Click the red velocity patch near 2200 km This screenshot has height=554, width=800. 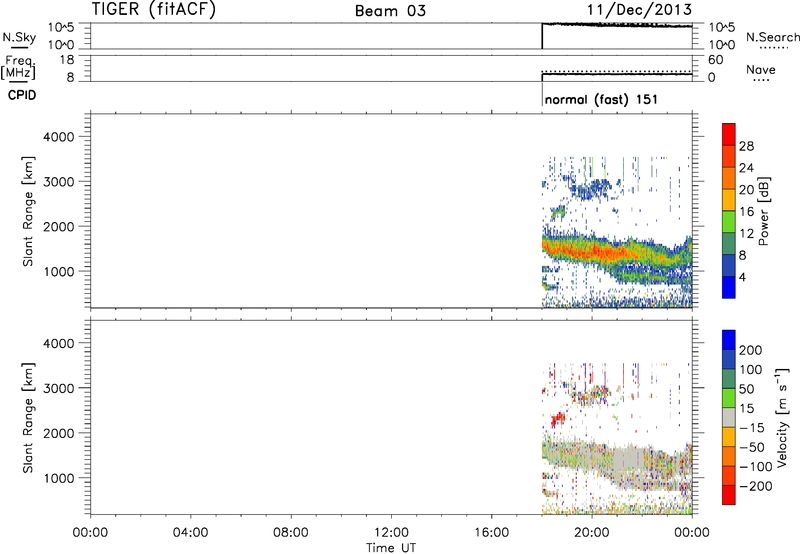pos(558,420)
